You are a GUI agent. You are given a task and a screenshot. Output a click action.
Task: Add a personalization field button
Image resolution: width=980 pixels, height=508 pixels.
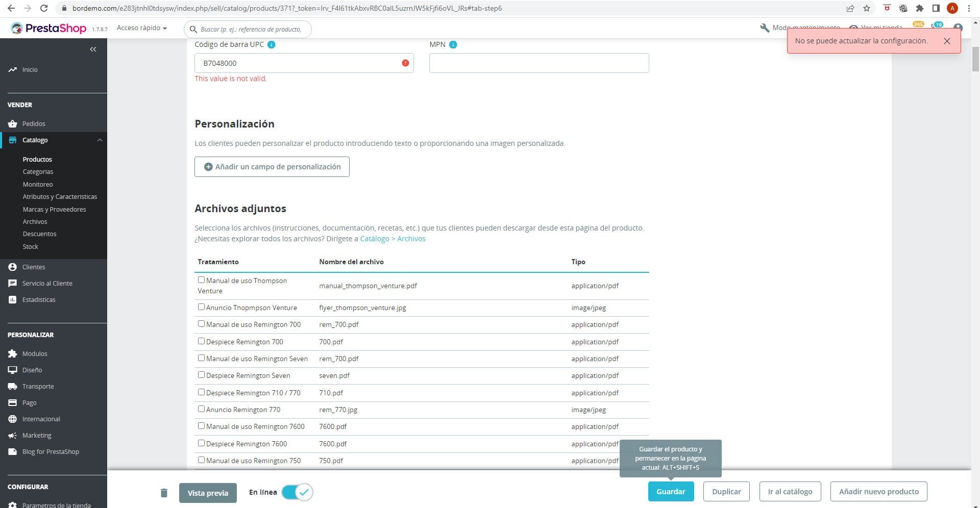tap(272, 167)
